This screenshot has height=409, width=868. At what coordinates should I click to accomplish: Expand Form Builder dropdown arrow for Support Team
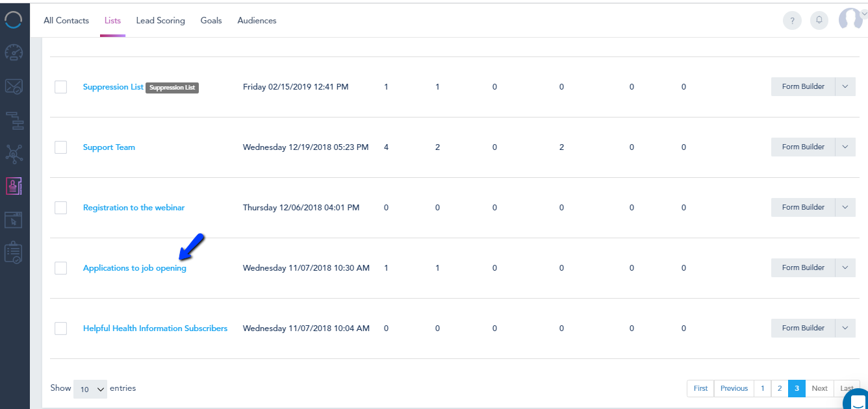click(845, 147)
